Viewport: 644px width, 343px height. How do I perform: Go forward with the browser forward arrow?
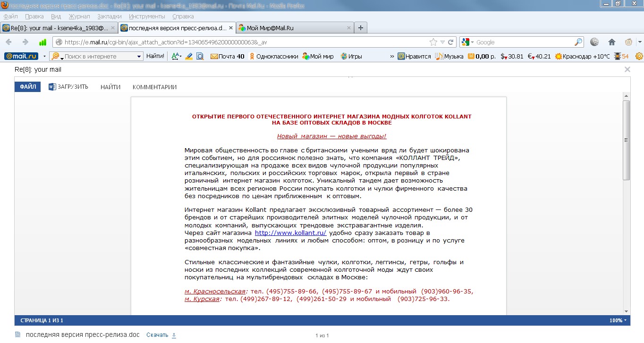coord(25,42)
